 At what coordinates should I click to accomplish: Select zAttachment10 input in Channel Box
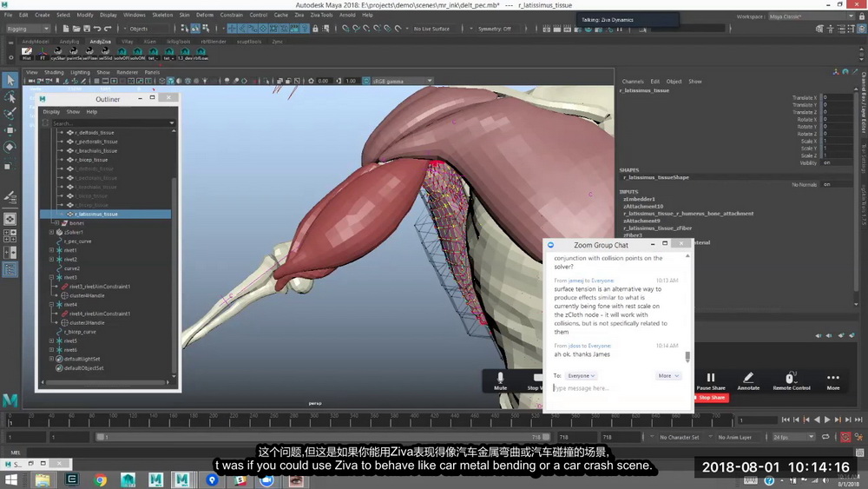click(x=642, y=207)
